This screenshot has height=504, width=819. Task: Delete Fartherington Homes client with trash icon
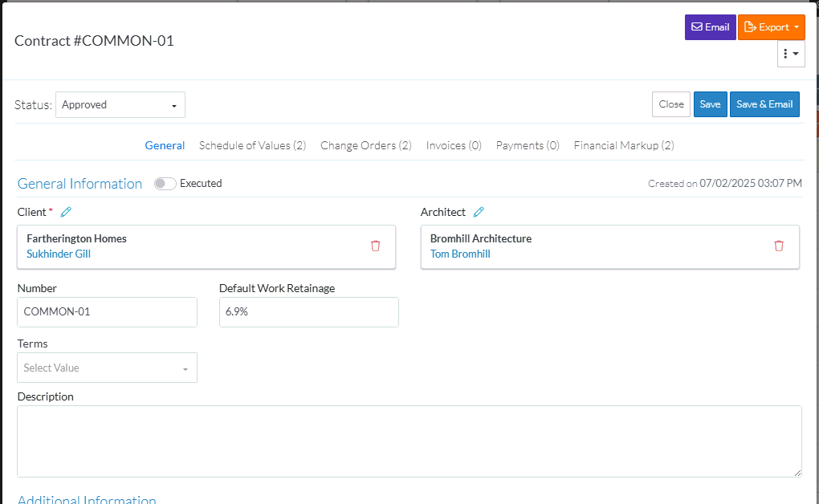(x=376, y=246)
